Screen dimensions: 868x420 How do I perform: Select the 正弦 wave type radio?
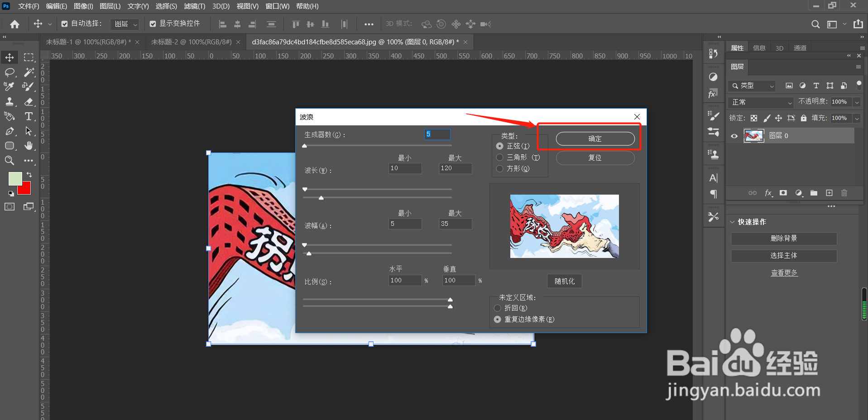click(x=499, y=146)
